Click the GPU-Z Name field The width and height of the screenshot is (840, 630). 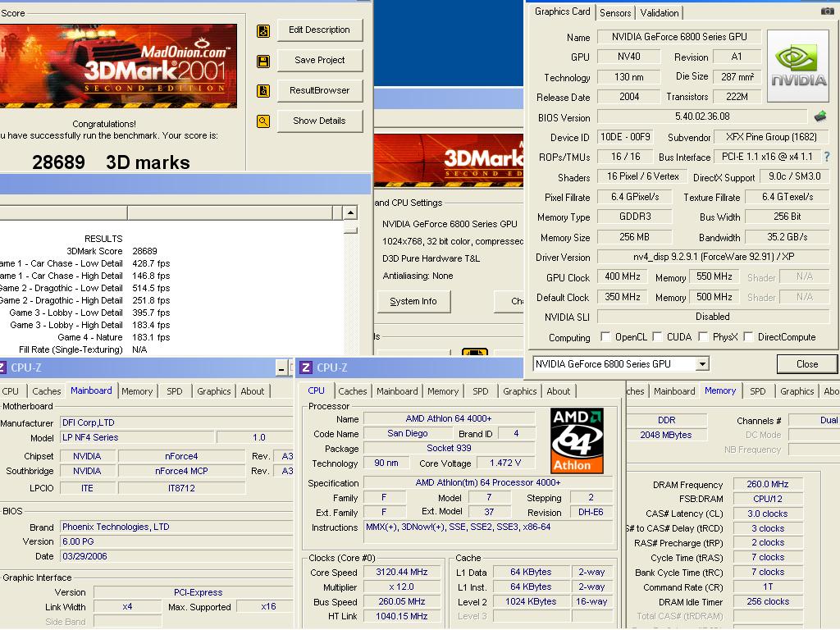point(678,37)
